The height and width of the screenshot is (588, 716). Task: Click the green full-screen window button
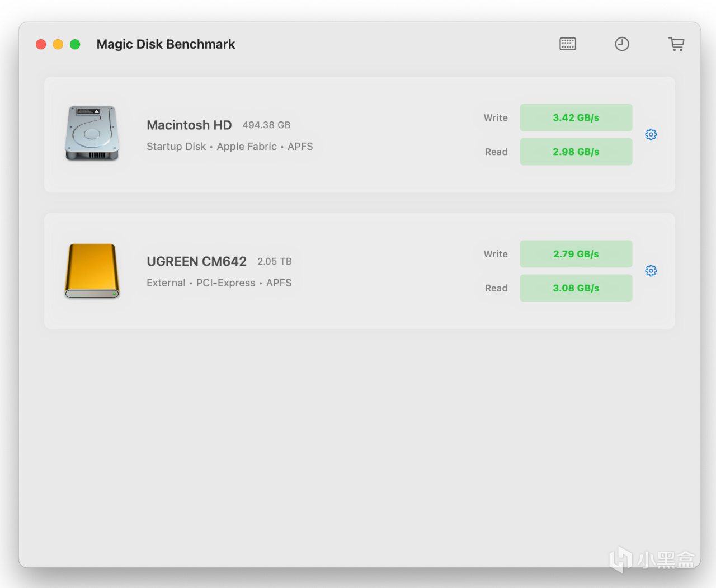(75, 44)
